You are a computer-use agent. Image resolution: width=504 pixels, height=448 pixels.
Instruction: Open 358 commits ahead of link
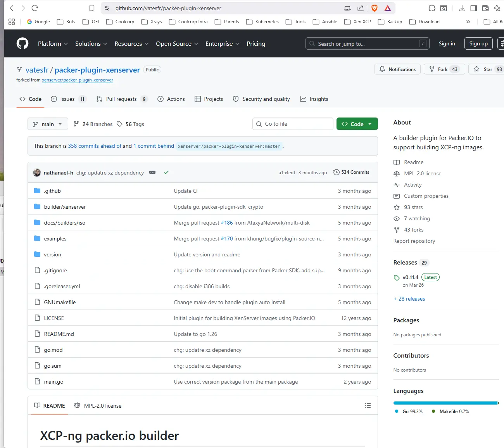pyautogui.click(x=95, y=146)
